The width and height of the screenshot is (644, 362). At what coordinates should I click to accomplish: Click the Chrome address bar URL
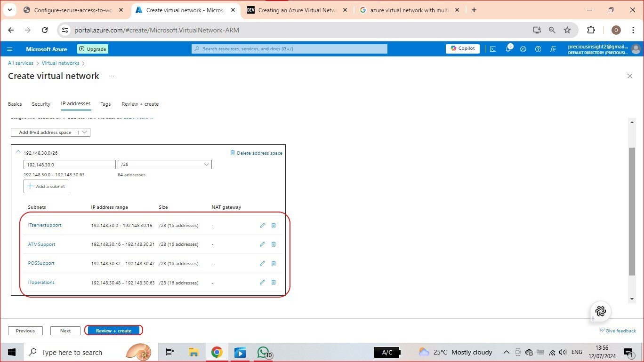(157, 30)
